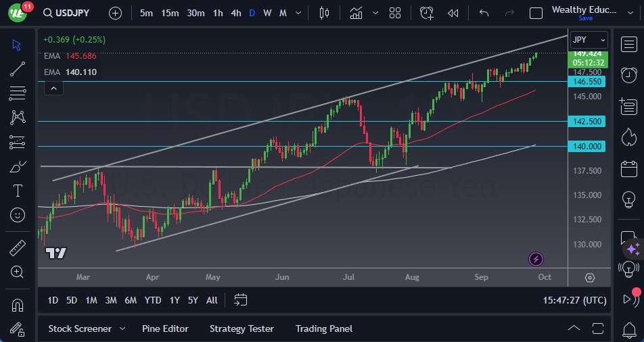Expand the chart layout name dropdown
Viewport: 644px width, 342px height.
coord(584,13)
